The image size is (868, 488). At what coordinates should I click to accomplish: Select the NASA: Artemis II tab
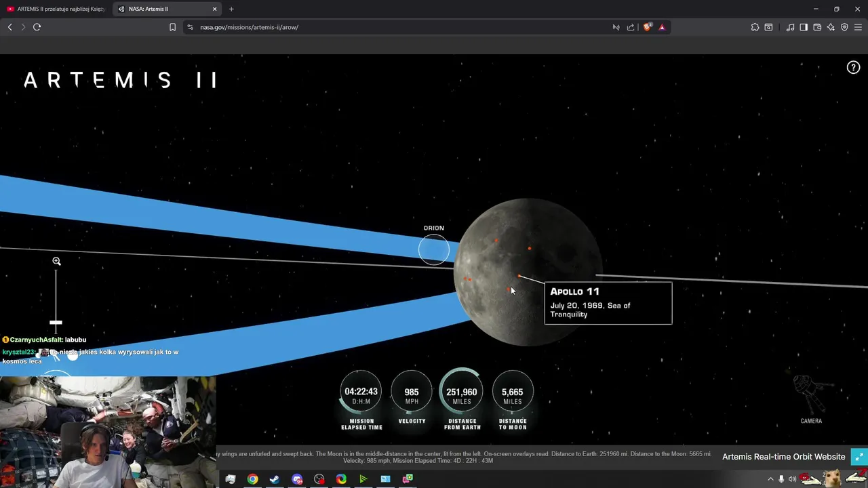click(x=167, y=9)
